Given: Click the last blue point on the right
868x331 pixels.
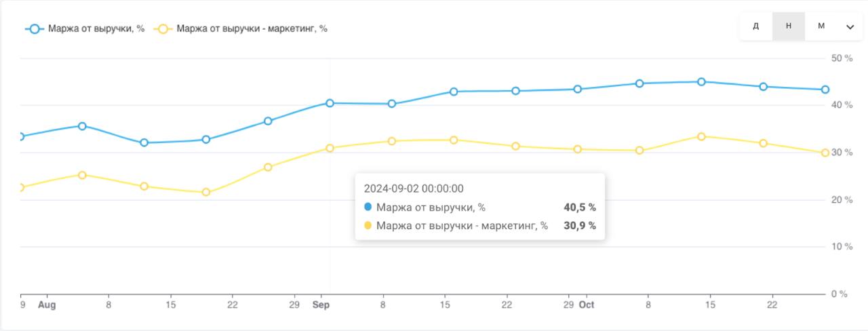Looking at the screenshot, I should pyautogui.click(x=825, y=90).
